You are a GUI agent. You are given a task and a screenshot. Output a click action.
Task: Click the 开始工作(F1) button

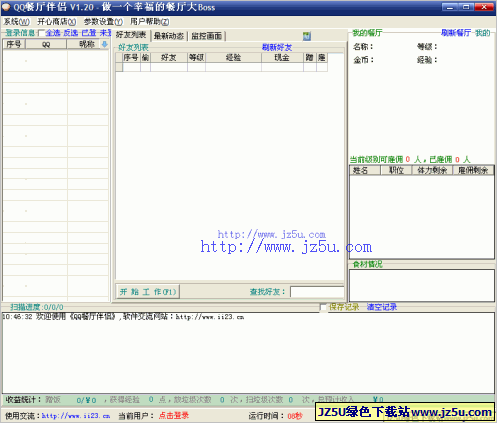coord(148,292)
